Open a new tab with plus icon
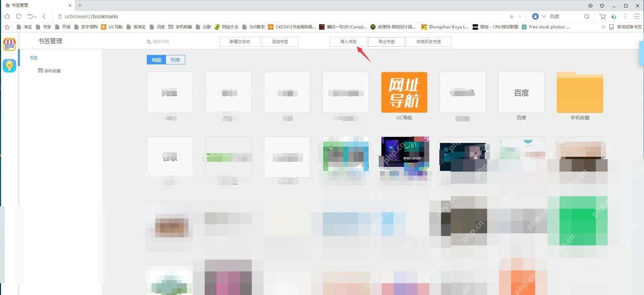The width and height of the screenshot is (644, 295). pos(80,5)
